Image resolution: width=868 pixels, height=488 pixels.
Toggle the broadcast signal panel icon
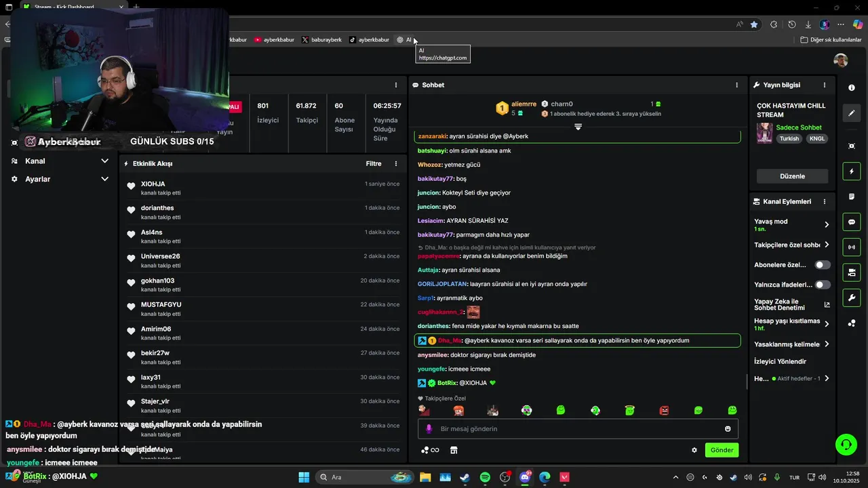852,247
